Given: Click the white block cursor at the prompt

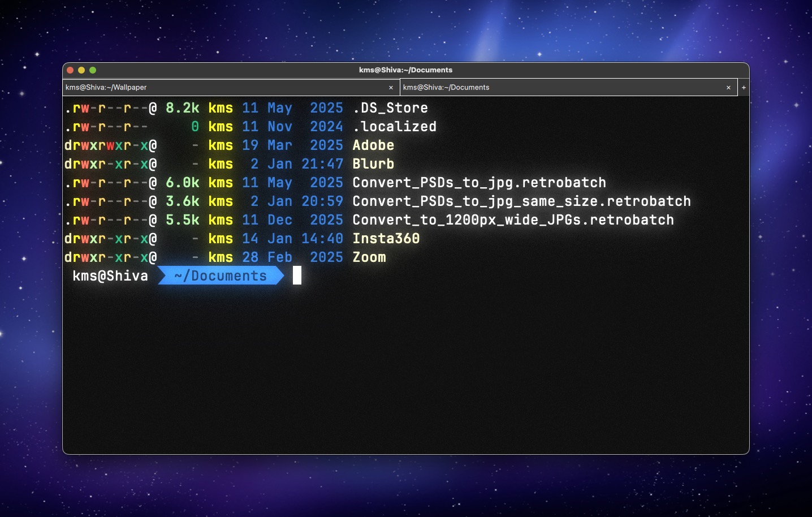Looking at the screenshot, I should click(297, 275).
